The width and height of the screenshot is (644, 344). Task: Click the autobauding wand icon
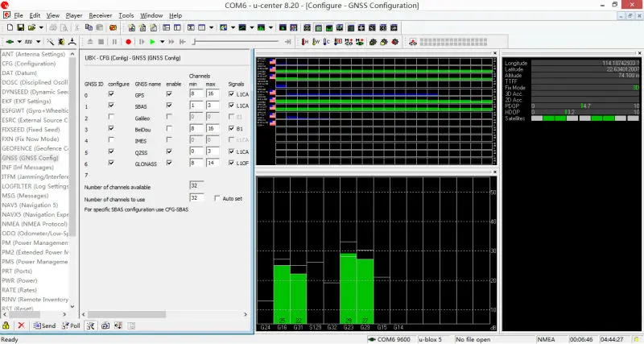[50, 42]
